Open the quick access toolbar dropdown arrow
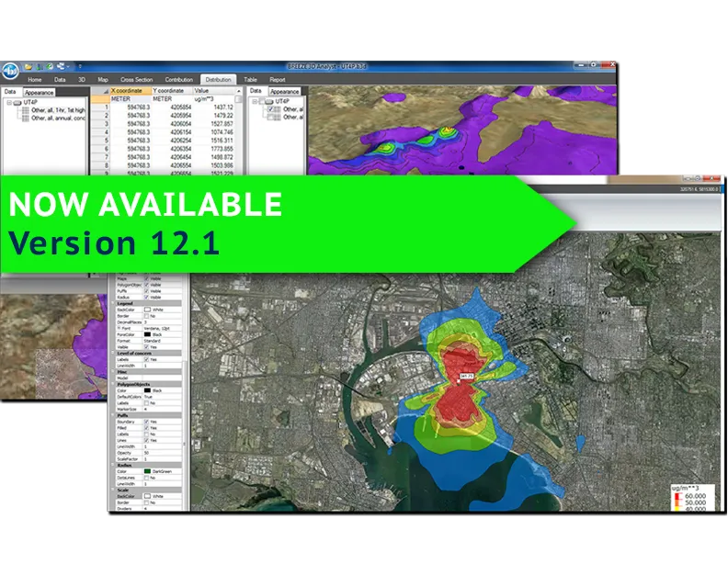Screen dimensions: 728x575 pos(80,66)
